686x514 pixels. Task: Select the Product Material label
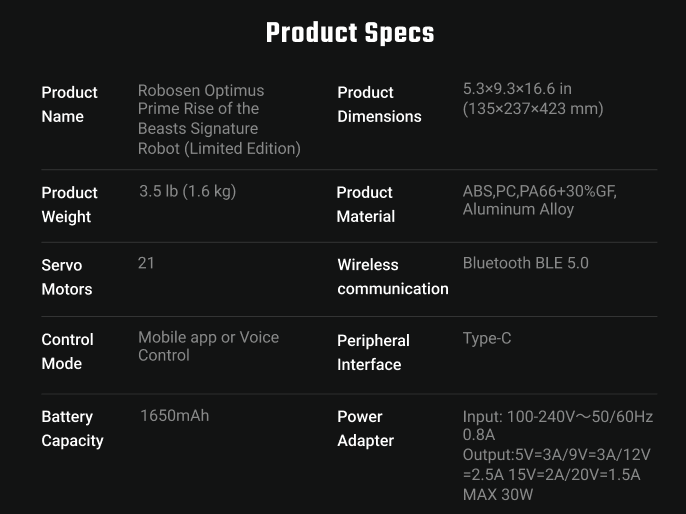pos(366,204)
